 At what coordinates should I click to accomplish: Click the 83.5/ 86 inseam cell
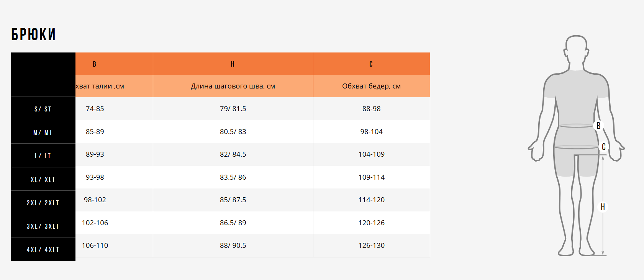pos(233,177)
